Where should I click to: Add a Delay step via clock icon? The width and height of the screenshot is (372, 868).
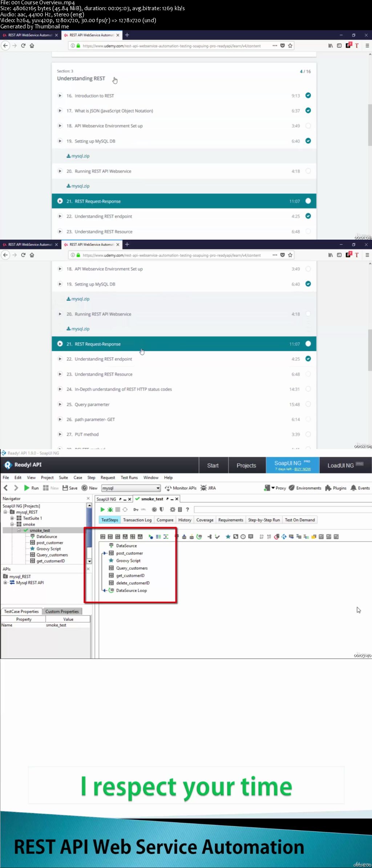[243, 536]
